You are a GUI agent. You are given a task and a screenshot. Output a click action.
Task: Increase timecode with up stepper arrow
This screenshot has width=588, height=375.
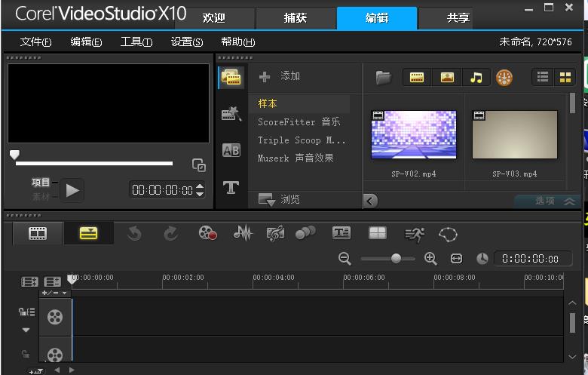click(200, 186)
